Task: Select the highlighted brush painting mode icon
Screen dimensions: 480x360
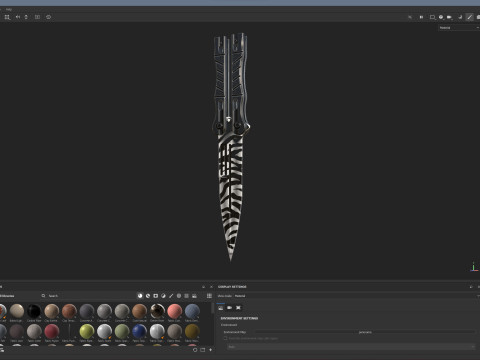Action: tap(469, 17)
